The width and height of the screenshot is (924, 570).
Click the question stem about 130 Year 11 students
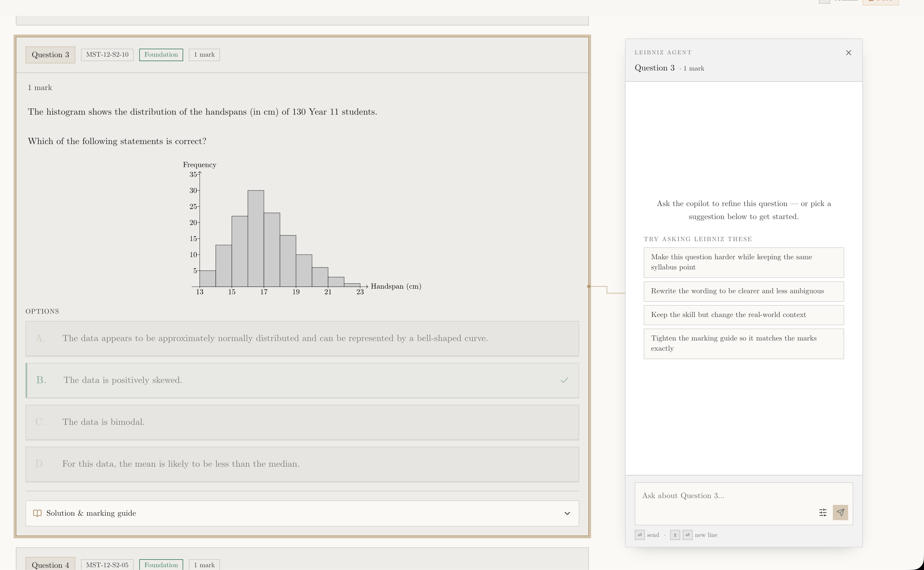pos(202,112)
